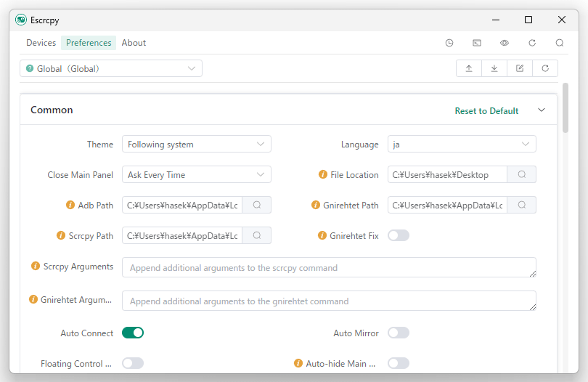The height and width of the screenshot is (382, 588).
Task: Click info icon beside Gnirehtet Arguments
Action: pos(33,299)
